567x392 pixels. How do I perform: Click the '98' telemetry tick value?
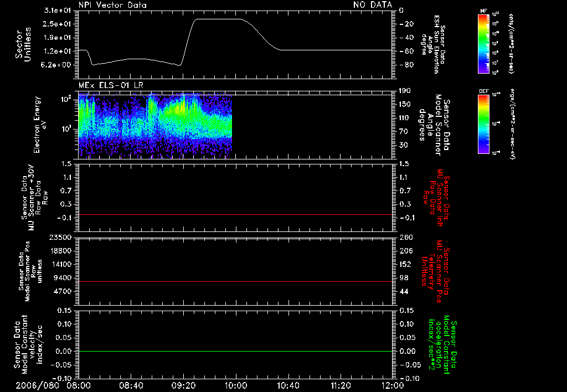tap(404, 278)
